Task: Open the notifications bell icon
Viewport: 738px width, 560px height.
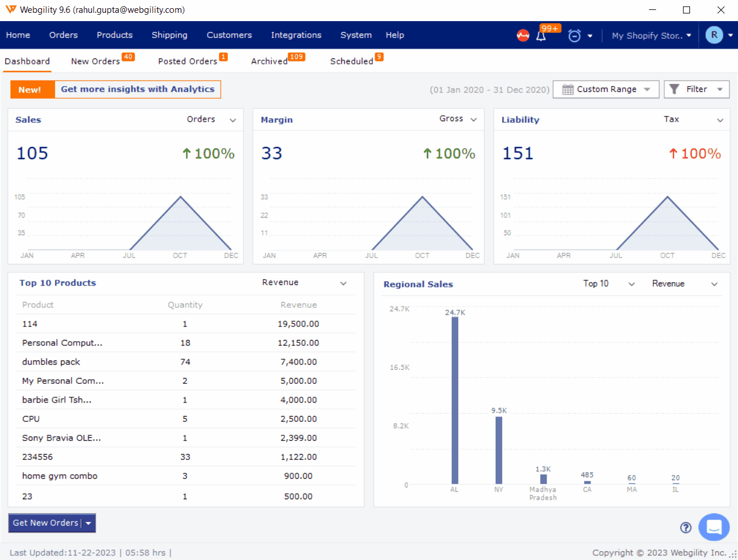Action: (541, 36)
